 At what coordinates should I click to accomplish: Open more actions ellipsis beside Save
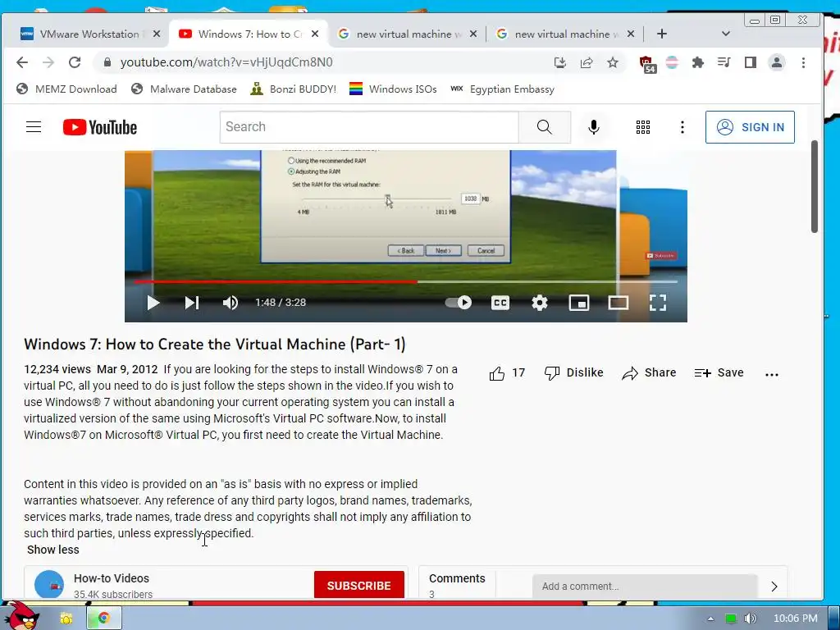771,374
